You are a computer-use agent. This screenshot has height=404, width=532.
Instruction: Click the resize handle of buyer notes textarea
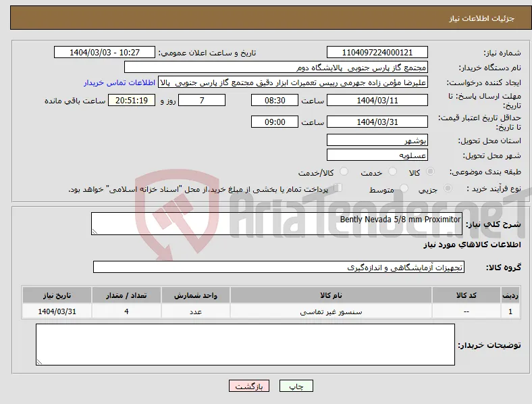pos(39,362)
